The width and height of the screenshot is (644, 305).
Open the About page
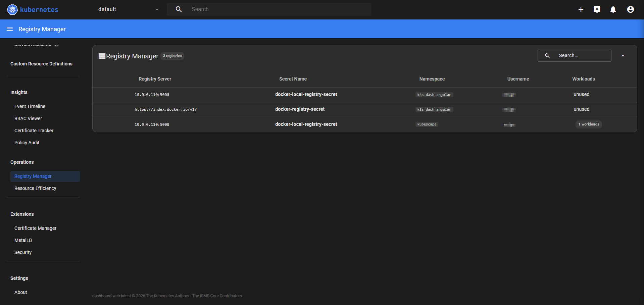(20, 292)
